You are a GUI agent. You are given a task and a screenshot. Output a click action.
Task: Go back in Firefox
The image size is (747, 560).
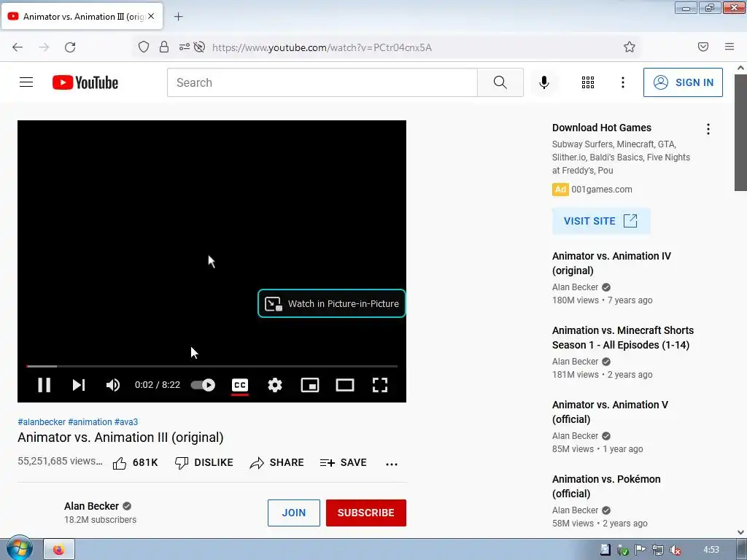click(x=18, y=47)
